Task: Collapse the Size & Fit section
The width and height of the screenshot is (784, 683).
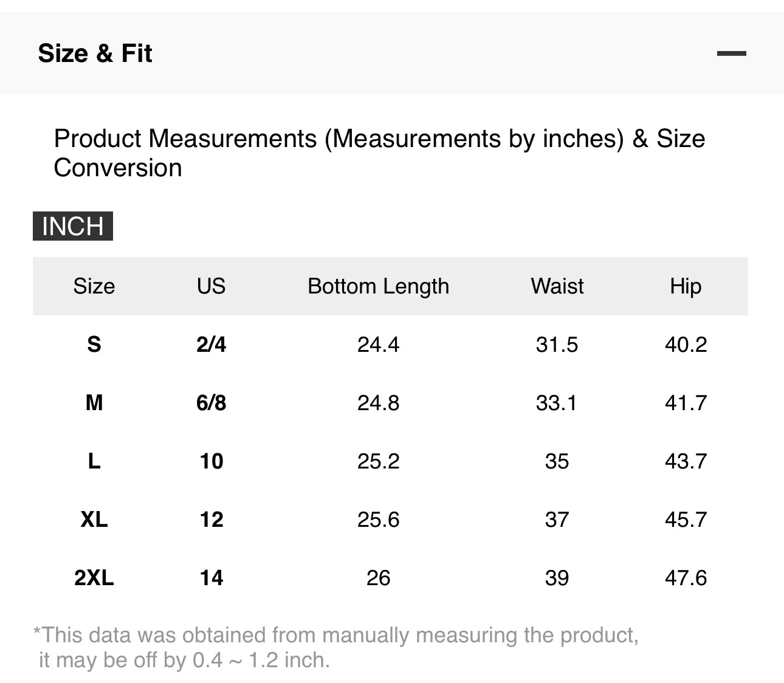Action: (731, 53)
